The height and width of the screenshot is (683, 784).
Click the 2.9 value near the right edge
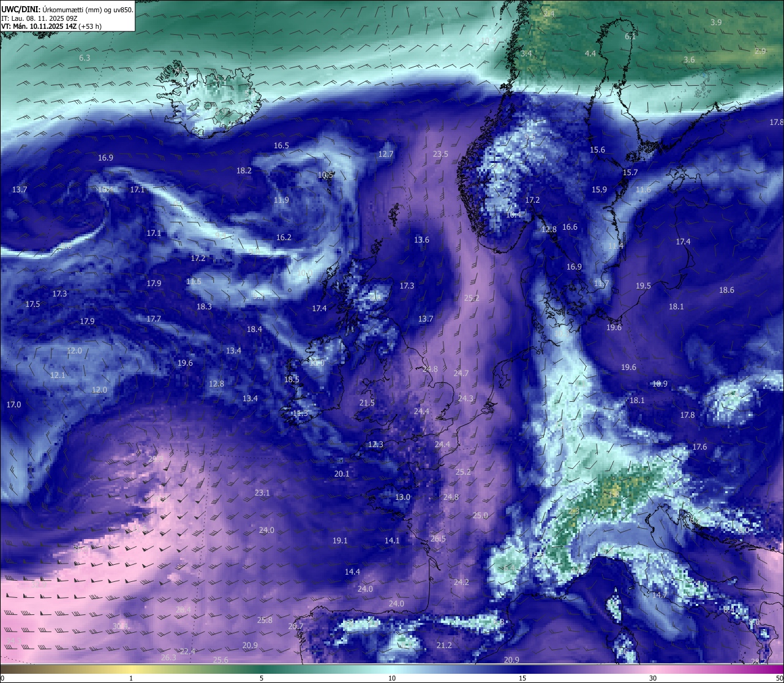[x=760, y=51]
